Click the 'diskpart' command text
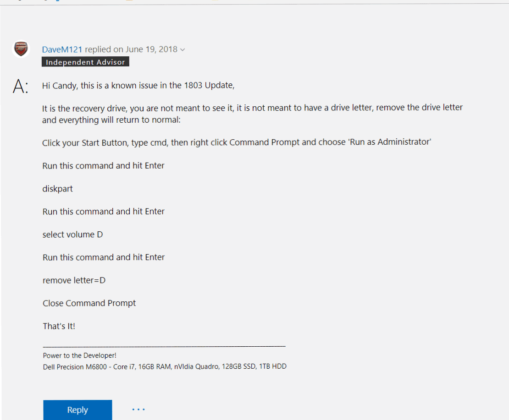Screen dimensions: 509x420 tap(58, 189)
